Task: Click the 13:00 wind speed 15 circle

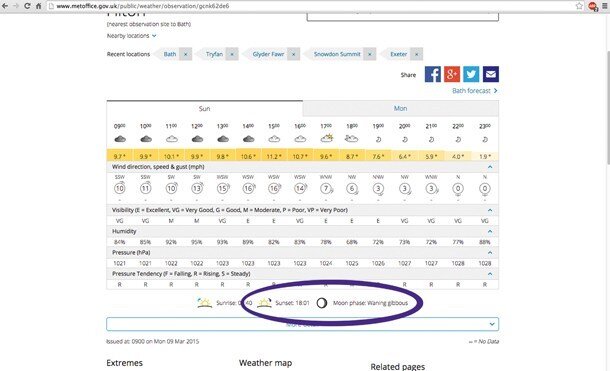Action: click(223, 188)
